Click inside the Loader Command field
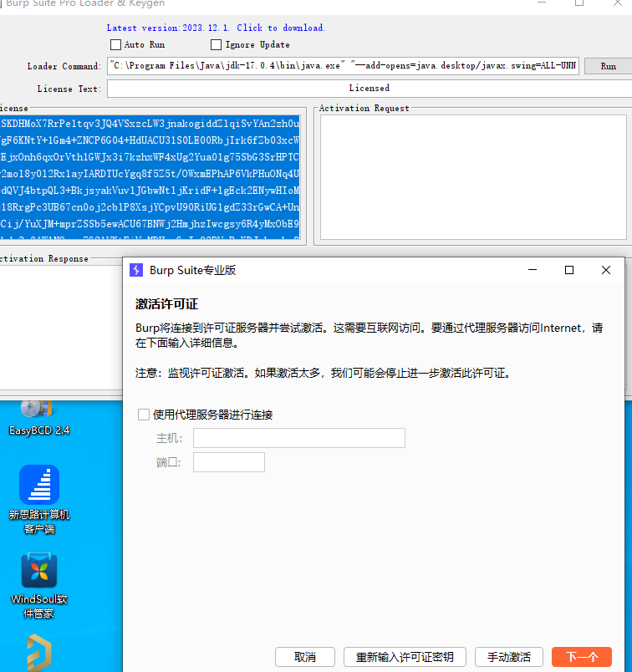This screenshot has height=672, width=632. (x=343, y=66)
